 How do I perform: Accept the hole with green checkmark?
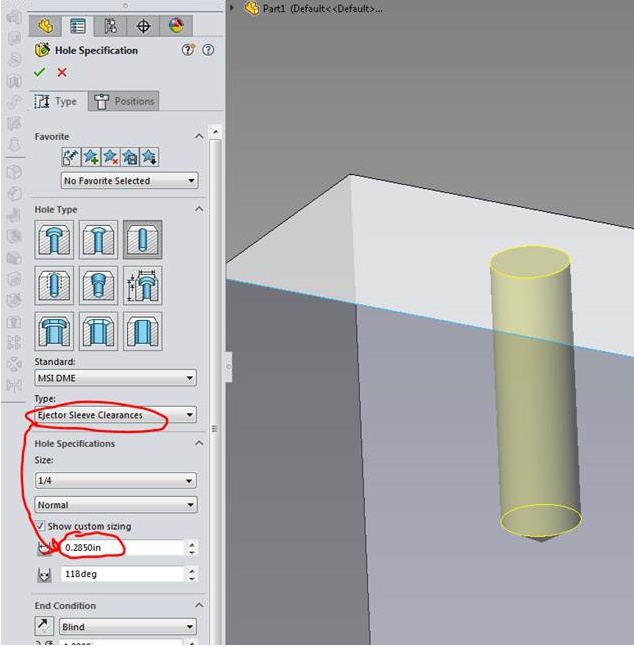(x=40, y=72)
